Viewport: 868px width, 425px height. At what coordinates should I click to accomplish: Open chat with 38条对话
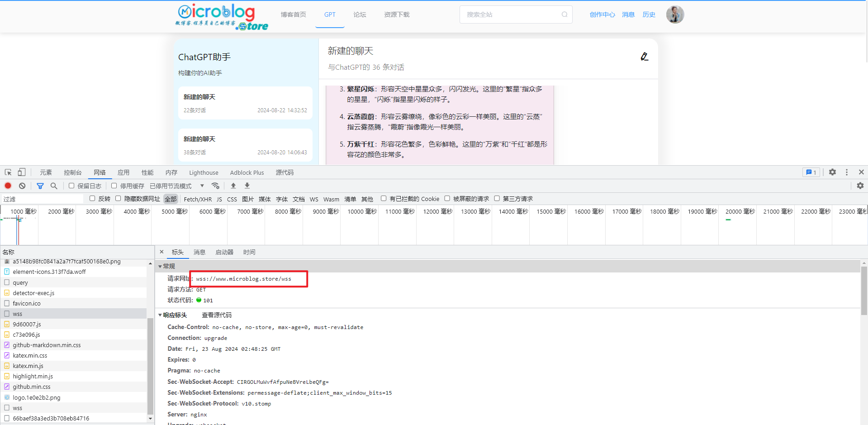point(245,145)
